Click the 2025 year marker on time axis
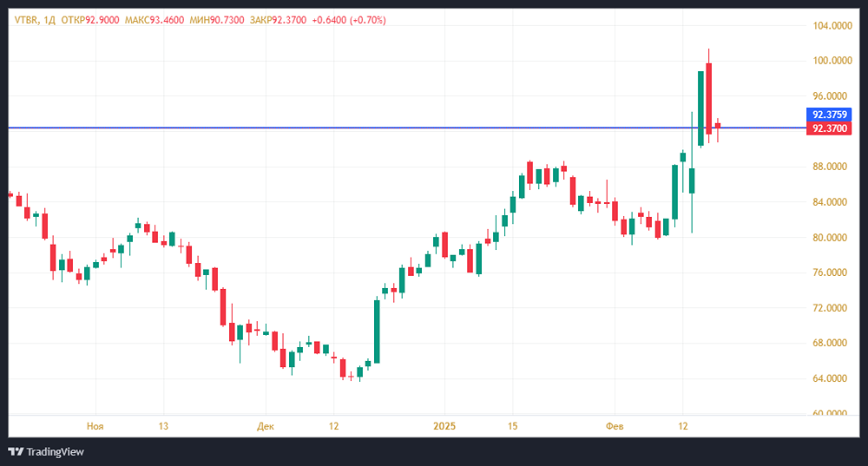Image resolution: width=868 pixels, height=466 pixels. coord(444,426)
